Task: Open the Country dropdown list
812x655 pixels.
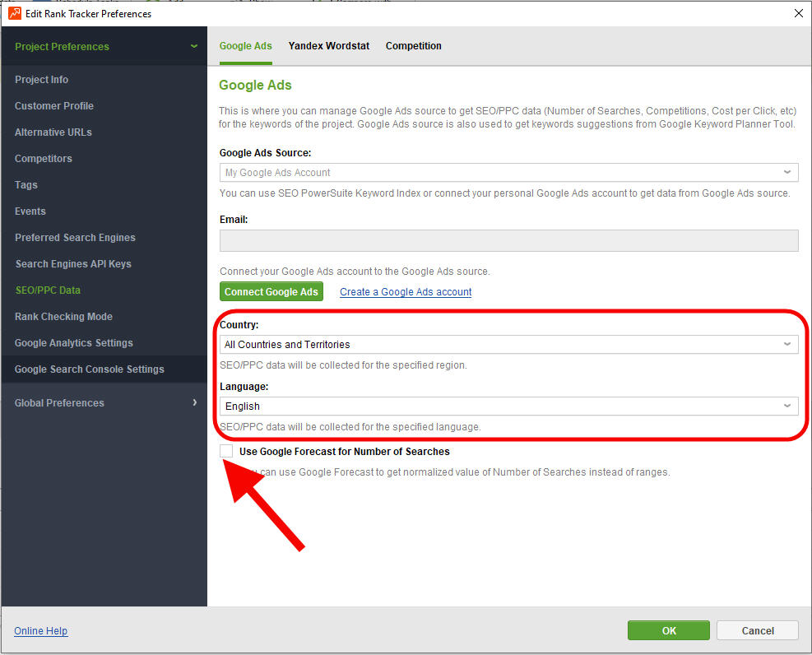Action: point(508,344)
